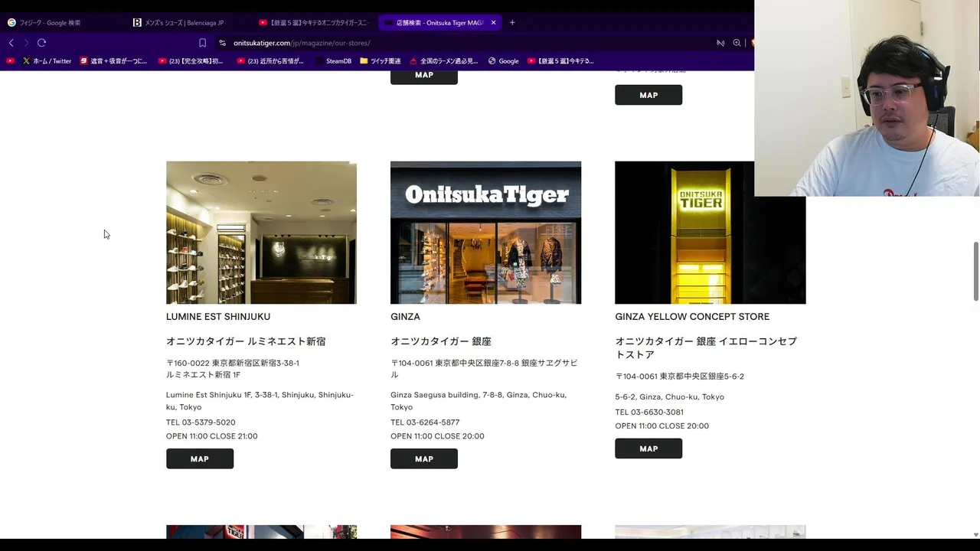Screen dimensions: 980x551
Task: Open the 遮音＋吸音 bookmark
Action: pos(113,60)
